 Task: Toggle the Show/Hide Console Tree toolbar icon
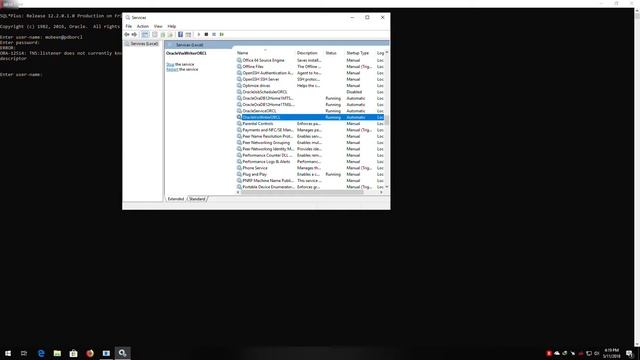pyautogui.click(x=145, y=35)
